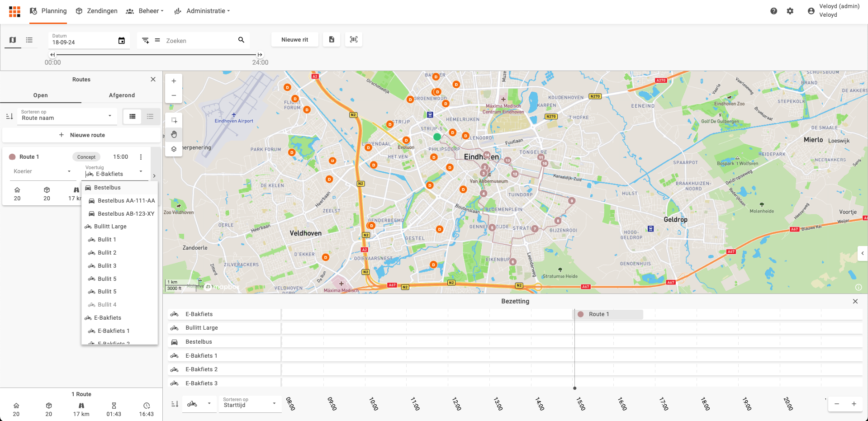The width and height of the screenshot is (868, 421).
Task: Toggle the Bezetting sort direction icon
Action: [x=175, y=404]
